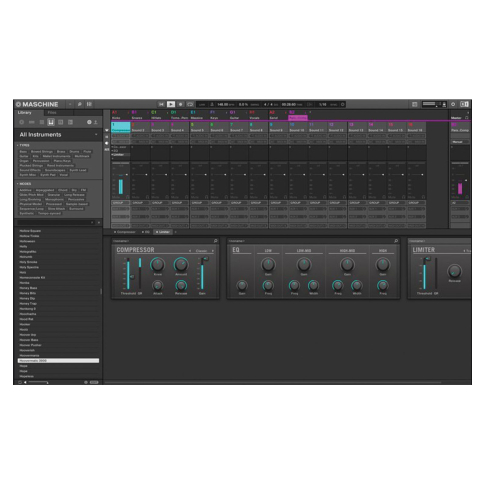
Task: Select the Arpeggiated mode tag
Action: click(45, 190)
